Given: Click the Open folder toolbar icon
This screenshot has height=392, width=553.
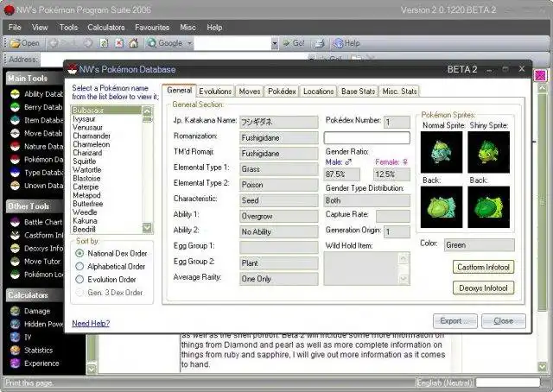Looking at the screenshot, I should pos(16,43).
